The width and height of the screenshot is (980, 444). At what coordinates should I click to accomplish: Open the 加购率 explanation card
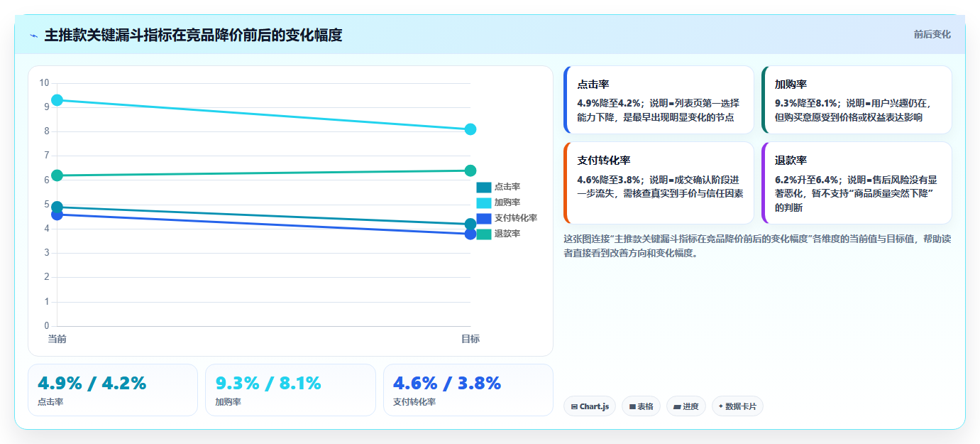(857, 99)
